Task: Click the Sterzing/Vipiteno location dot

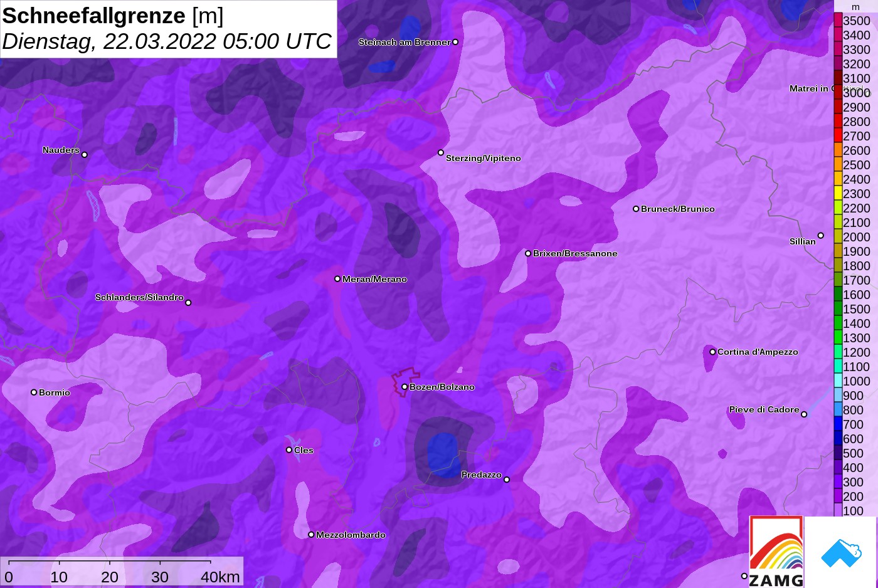Action: pyautogui.click(x=441, y=152)
